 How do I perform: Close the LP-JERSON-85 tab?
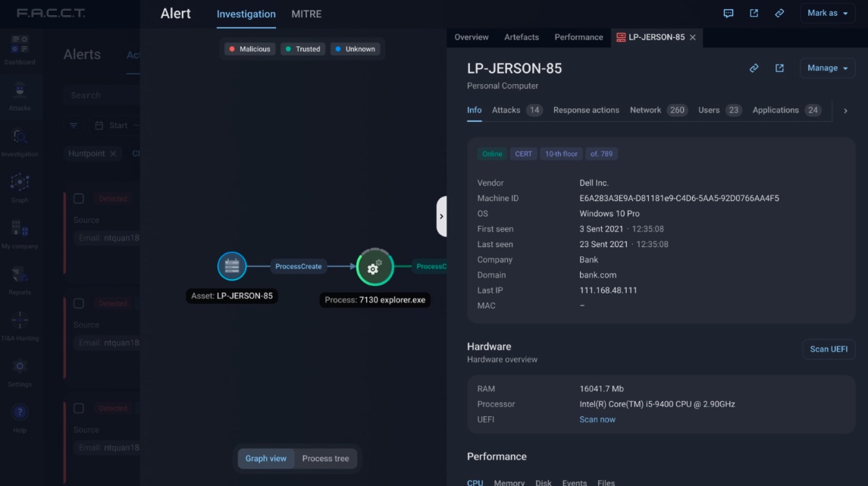point(693,37)
